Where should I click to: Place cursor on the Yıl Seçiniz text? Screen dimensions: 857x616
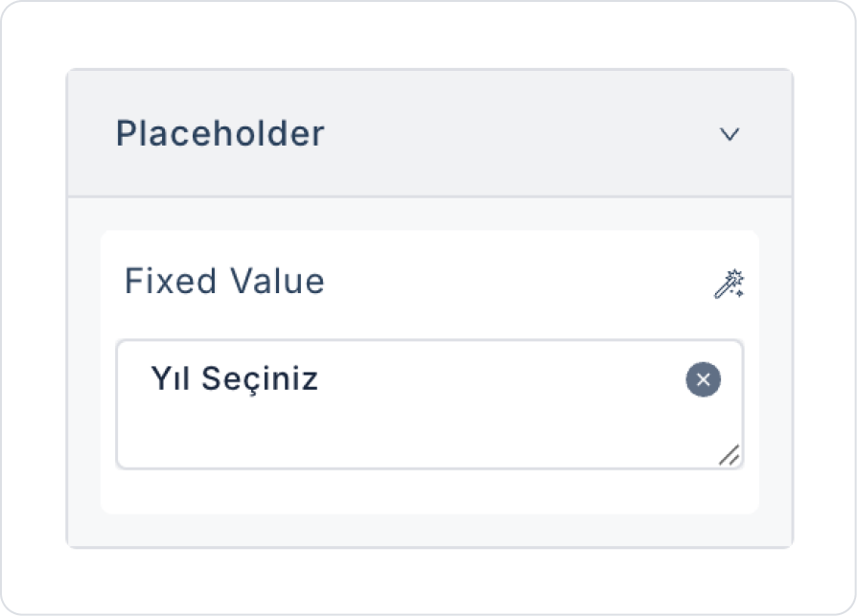click(234, 380)
